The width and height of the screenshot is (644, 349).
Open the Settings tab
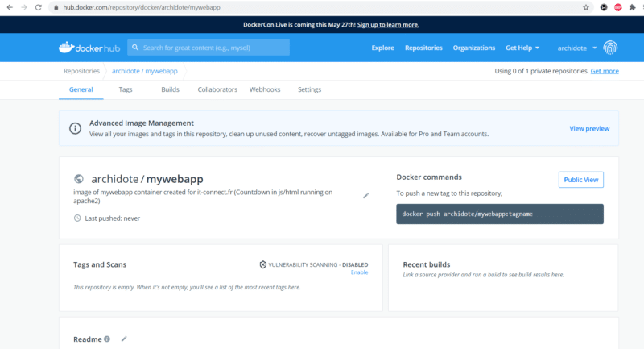point(309,89)
